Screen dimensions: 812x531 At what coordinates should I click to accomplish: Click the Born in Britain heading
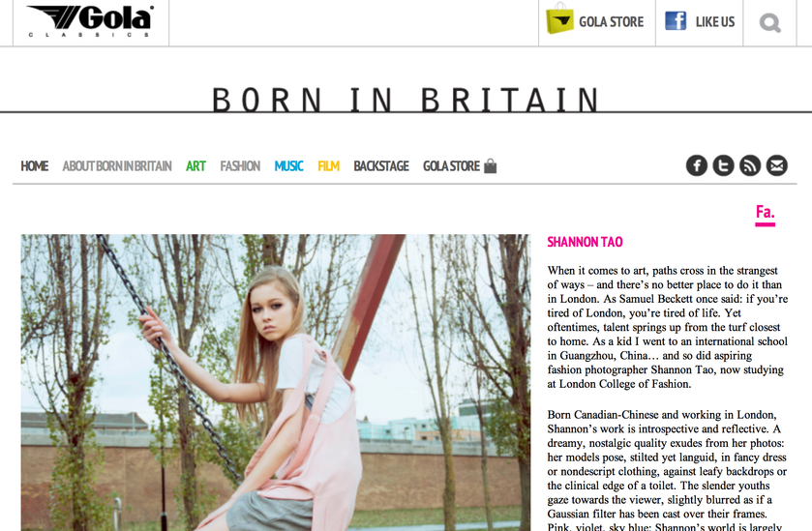(406, 100)
